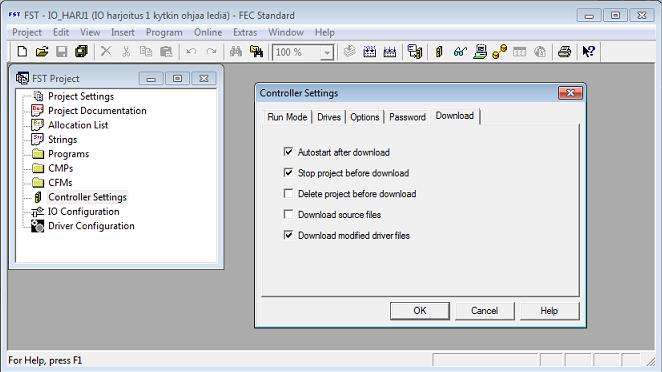662x372 pixels.
Task: Click the Download project toolbar icon
Action: (x=415, y=52)
